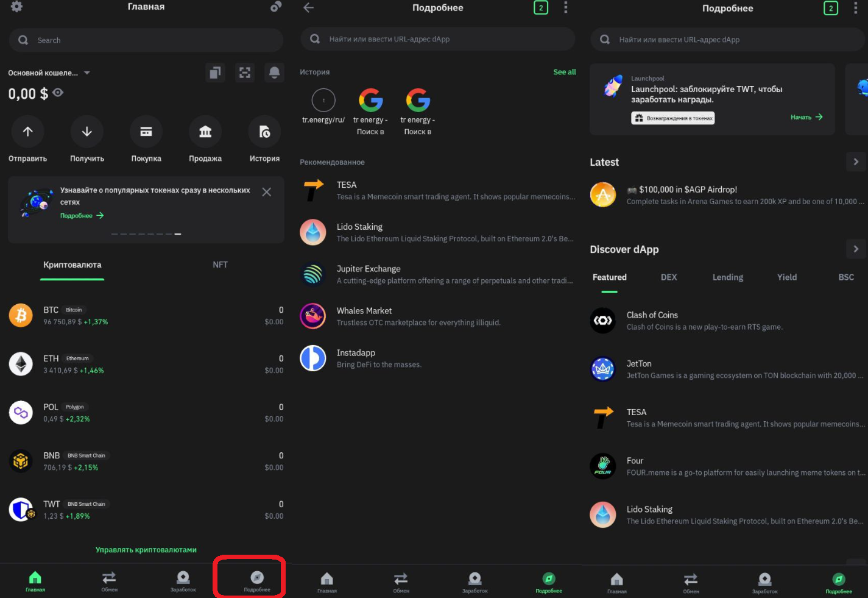Open three-dot menu in middle screen header
The image size is (868, 598).
[566, 7]
